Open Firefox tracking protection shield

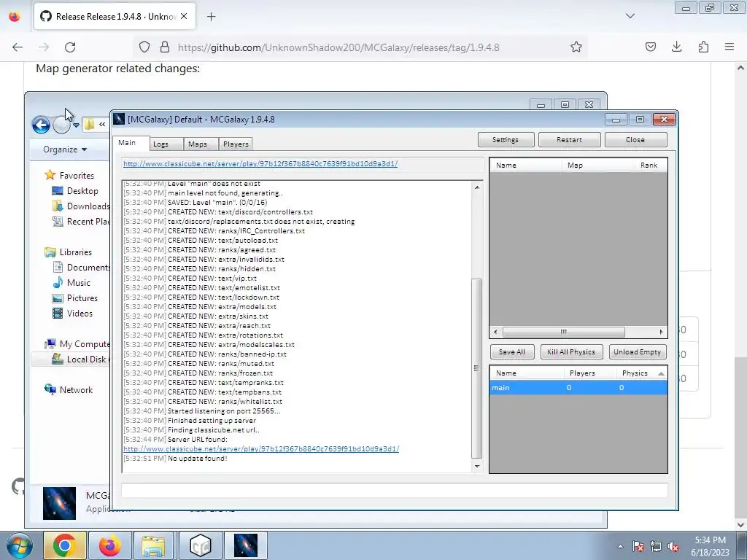[144, 47]
